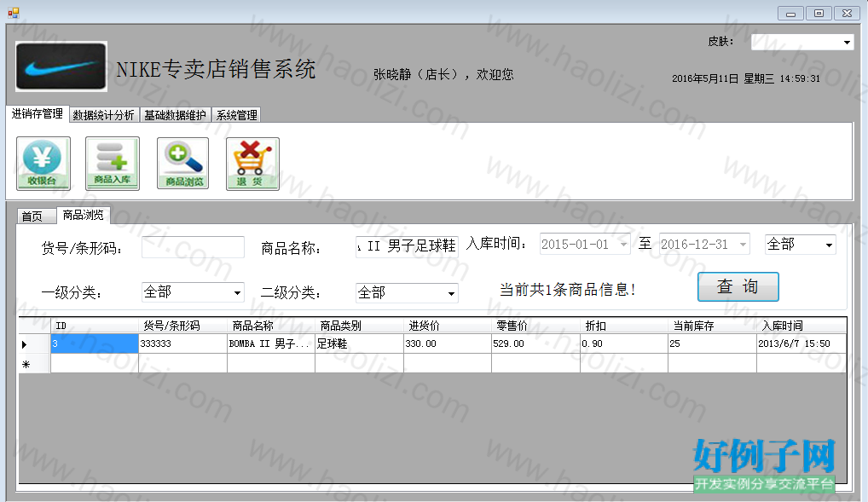Focus the 货号/条形码 input field
The width and height of the screenshot is (868, 502).
[x=193, y=247]
